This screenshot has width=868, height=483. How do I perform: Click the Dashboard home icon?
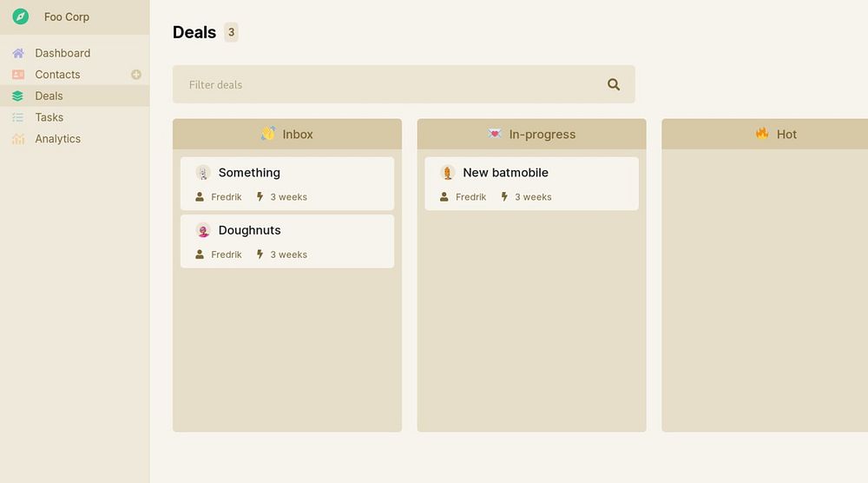[x=18, y=53]
